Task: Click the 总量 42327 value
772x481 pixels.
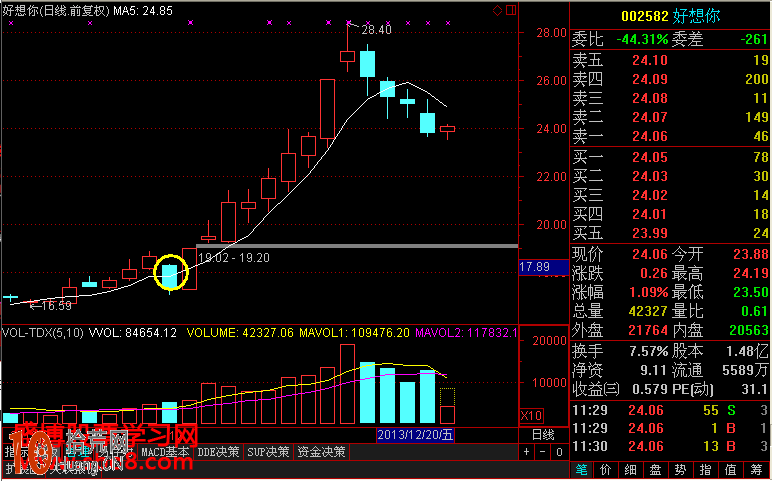Action: coord(648,311)
